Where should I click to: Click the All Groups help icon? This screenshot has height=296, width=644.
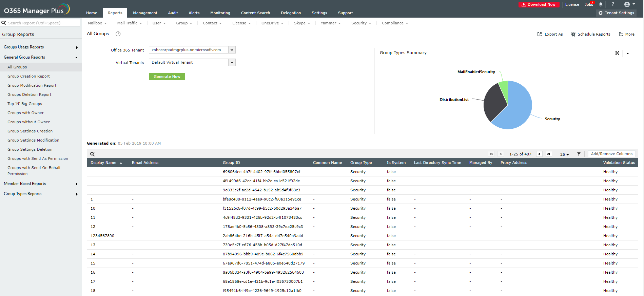[118, 34]
